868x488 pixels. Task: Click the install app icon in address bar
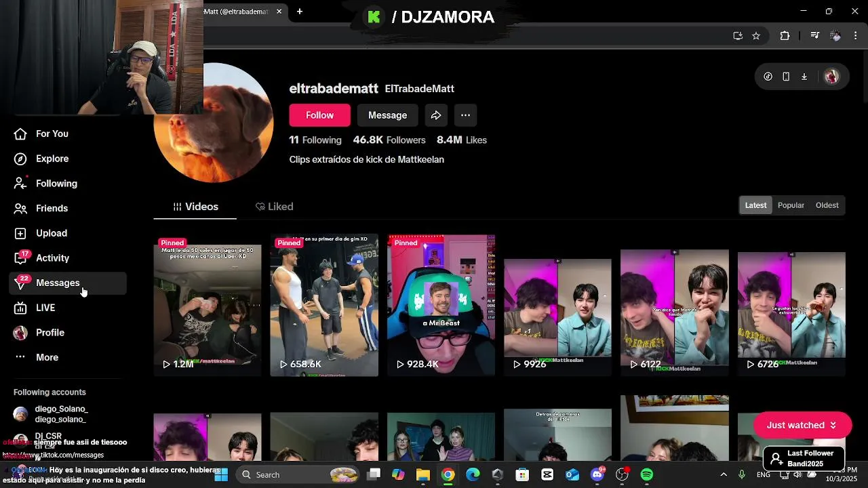pos(738,36)
